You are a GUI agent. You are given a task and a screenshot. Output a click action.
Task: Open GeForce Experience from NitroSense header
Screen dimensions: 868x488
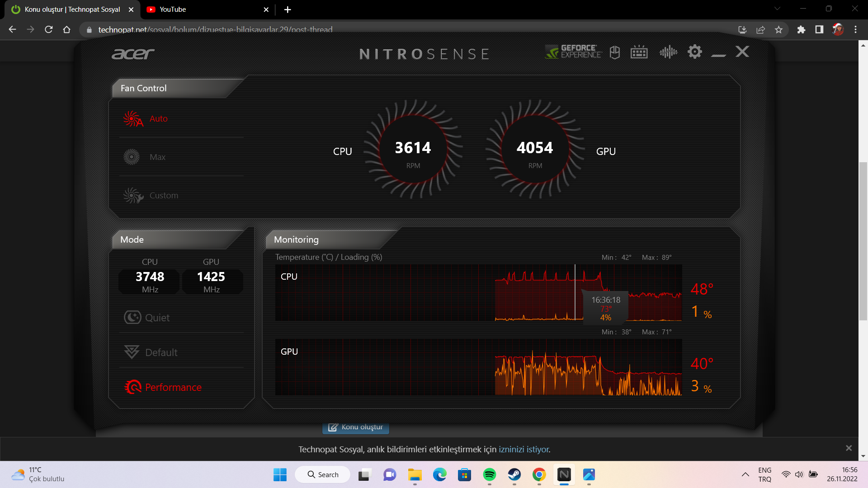[573, 52]
